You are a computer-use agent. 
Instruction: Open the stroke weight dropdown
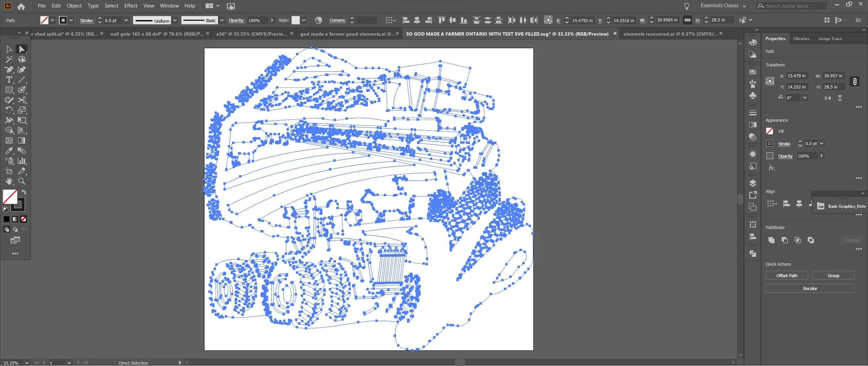click(x=126, y=20)
